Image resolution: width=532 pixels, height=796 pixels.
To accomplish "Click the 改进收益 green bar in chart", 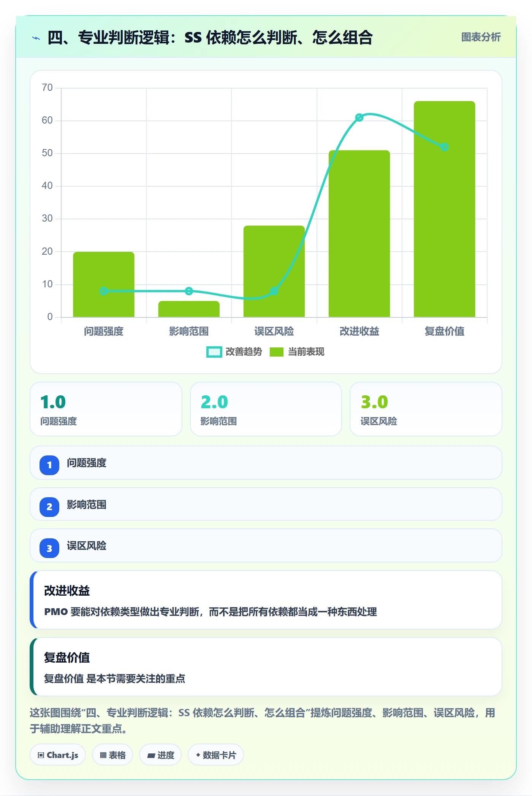I will 359,234.
